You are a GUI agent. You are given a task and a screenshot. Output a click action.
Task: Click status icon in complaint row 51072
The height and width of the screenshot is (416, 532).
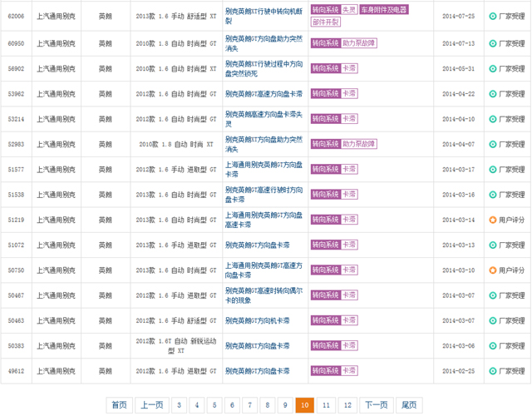pyautogui.click(x=493, y=245)
